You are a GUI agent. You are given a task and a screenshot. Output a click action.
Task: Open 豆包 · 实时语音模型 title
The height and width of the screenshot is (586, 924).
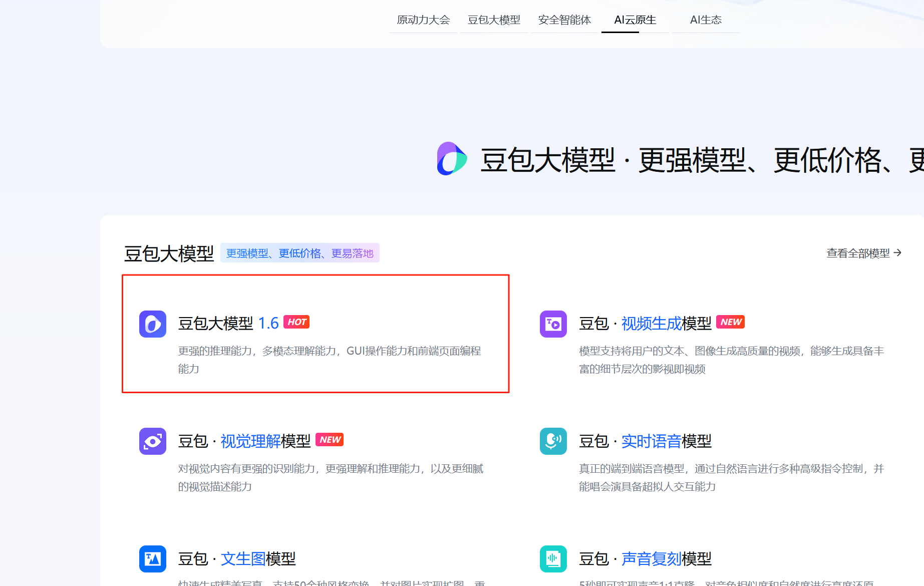tap(645, 441)
